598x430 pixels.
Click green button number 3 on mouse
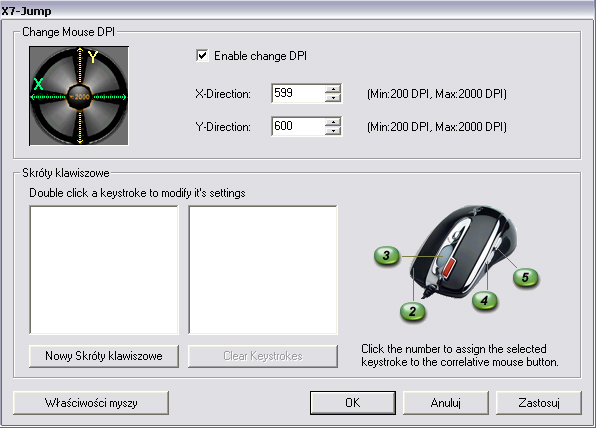point(386,255)
